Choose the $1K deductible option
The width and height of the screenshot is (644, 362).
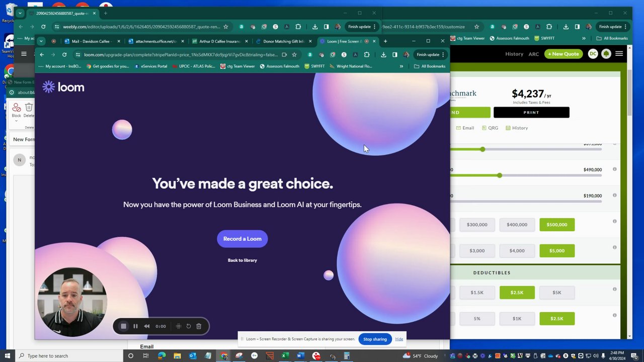coord(517,318)
